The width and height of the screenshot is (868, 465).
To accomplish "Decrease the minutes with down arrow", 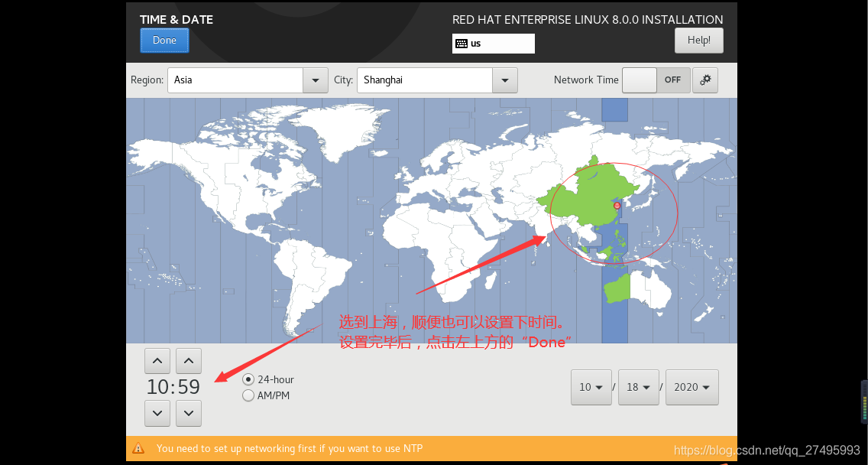I will (189, 414).
